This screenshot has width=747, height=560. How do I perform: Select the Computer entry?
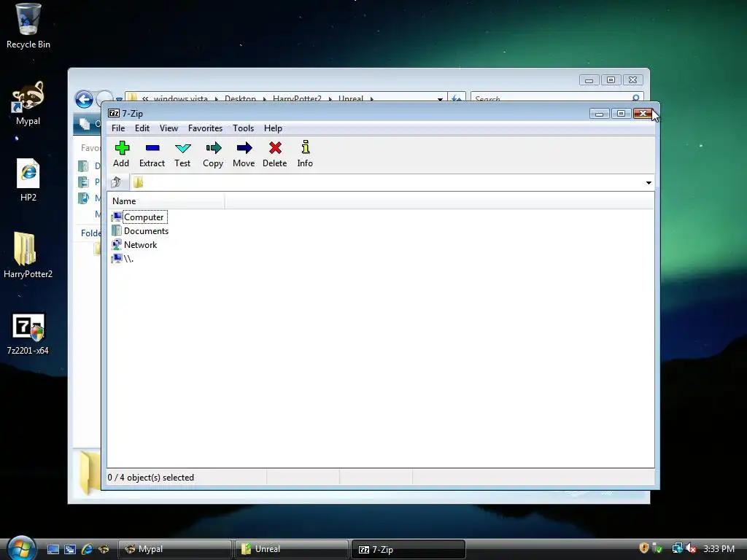click(144, 217)
